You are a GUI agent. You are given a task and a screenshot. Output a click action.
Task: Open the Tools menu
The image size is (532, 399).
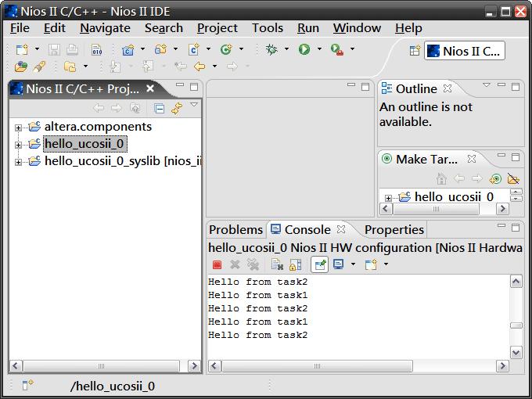[268, 28]
